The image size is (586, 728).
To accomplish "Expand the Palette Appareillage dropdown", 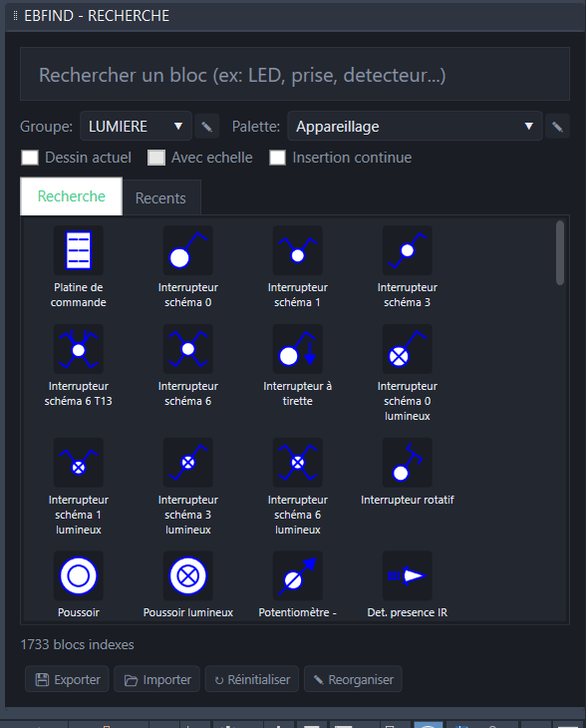I will coord(415,126).
